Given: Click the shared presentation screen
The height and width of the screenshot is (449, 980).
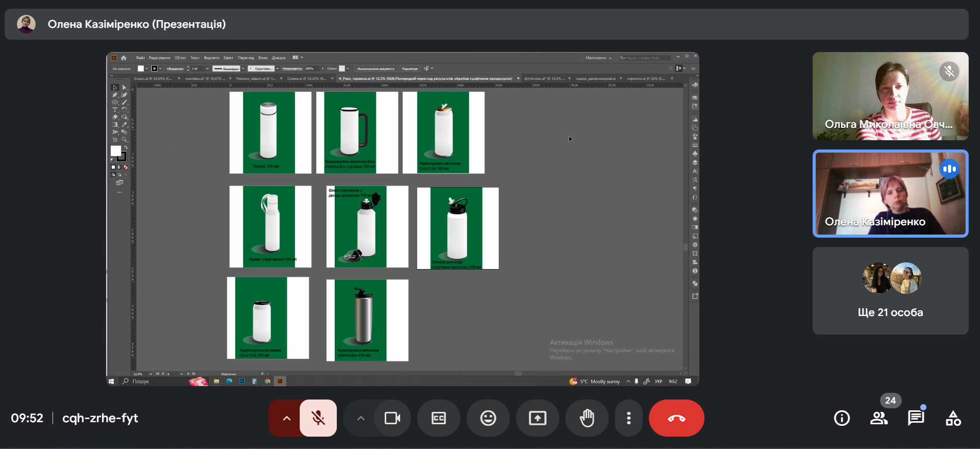Looking at the screenshot, I should 402,219.
